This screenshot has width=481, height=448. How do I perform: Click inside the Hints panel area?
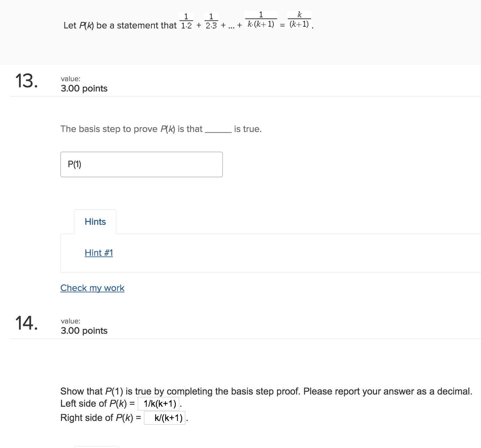point(237,264)
